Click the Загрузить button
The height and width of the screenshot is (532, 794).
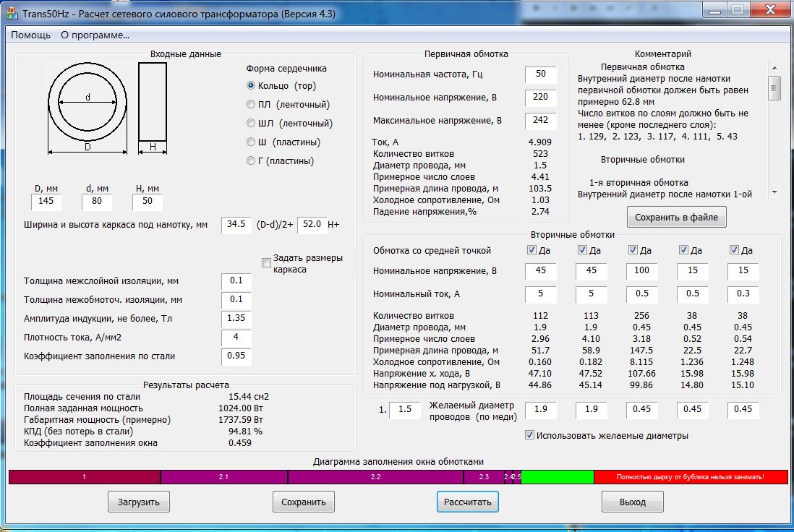[x=139, y=502]
